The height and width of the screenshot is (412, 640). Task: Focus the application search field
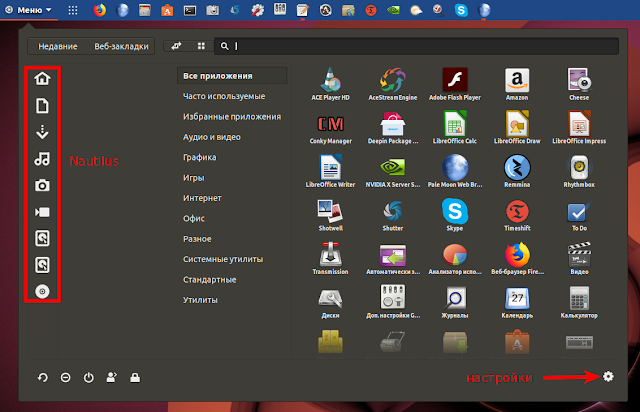click(416, 46)
